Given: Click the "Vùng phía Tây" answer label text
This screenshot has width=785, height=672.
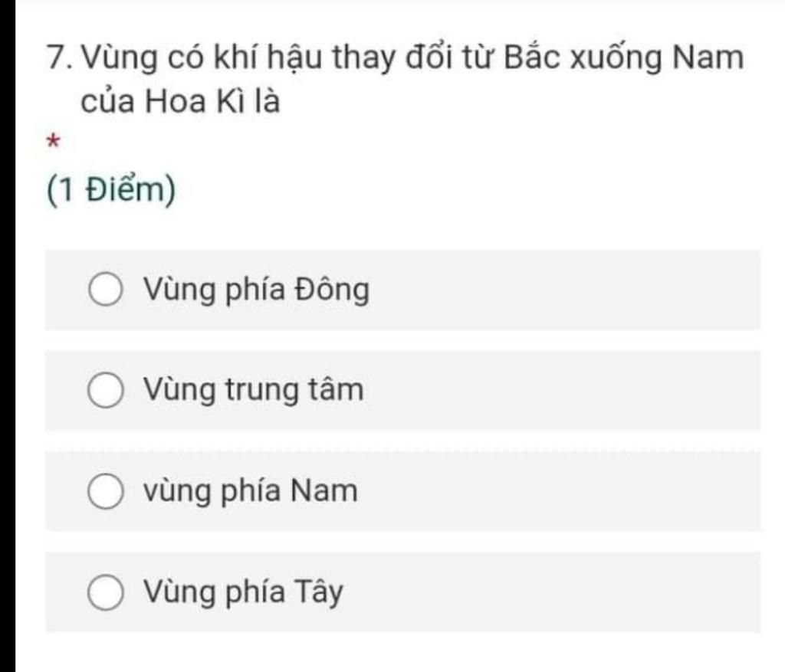Looking at the screenshot, I should (x=243, y=592).
